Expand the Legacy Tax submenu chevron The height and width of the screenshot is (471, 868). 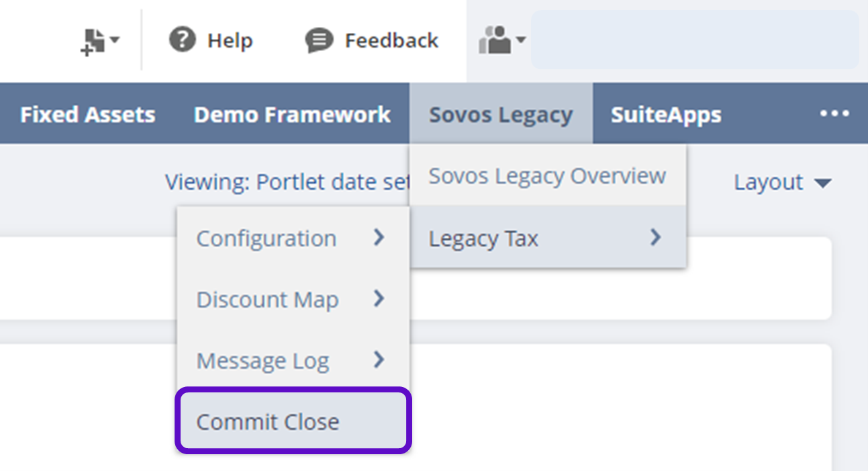(656, 237)
